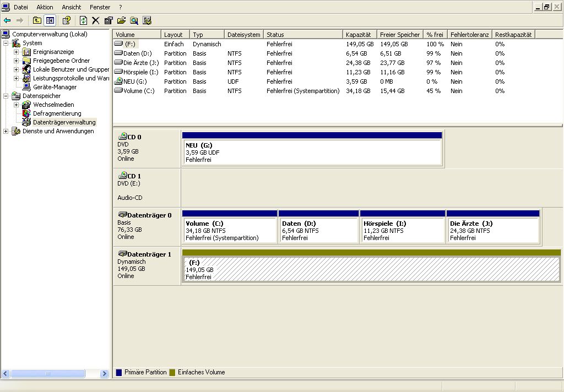The width and height of the screenshot is (564, 392).
Task: Toggle the console tree show/hide button
Action: tap(50, 20)
